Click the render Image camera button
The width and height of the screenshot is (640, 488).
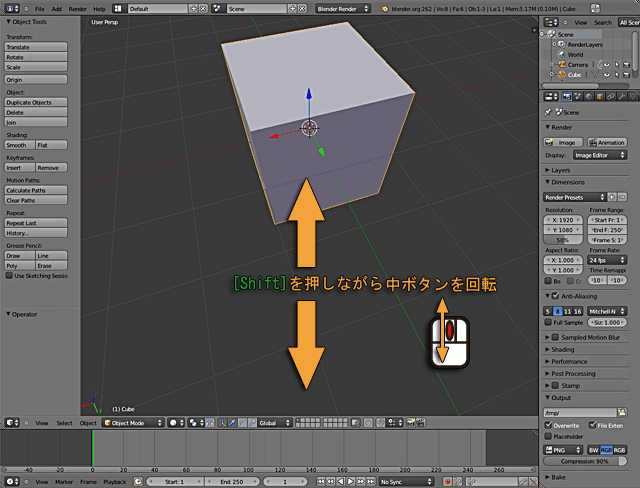(565, 142)
